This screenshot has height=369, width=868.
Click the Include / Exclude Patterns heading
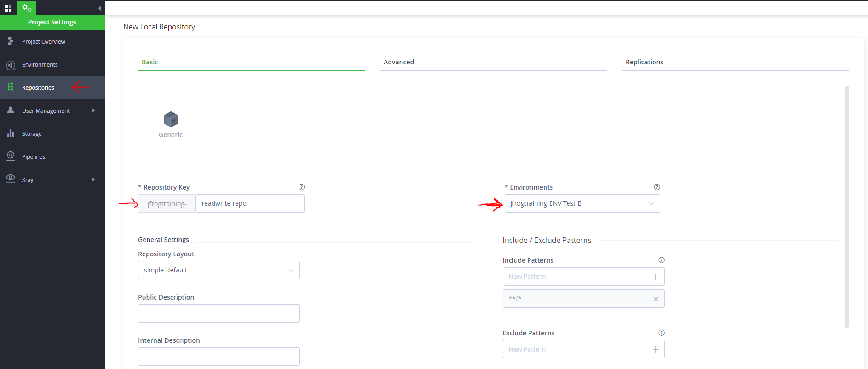pos(547,240)
